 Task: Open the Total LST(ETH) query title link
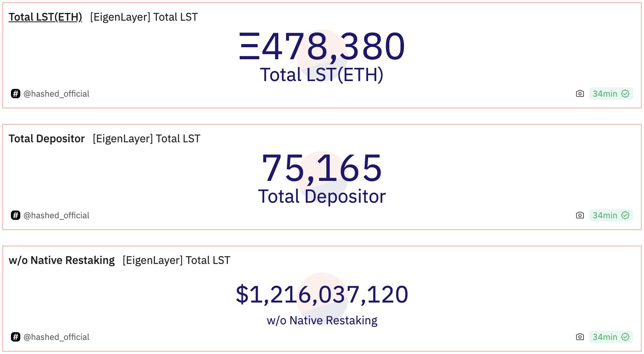45,17
